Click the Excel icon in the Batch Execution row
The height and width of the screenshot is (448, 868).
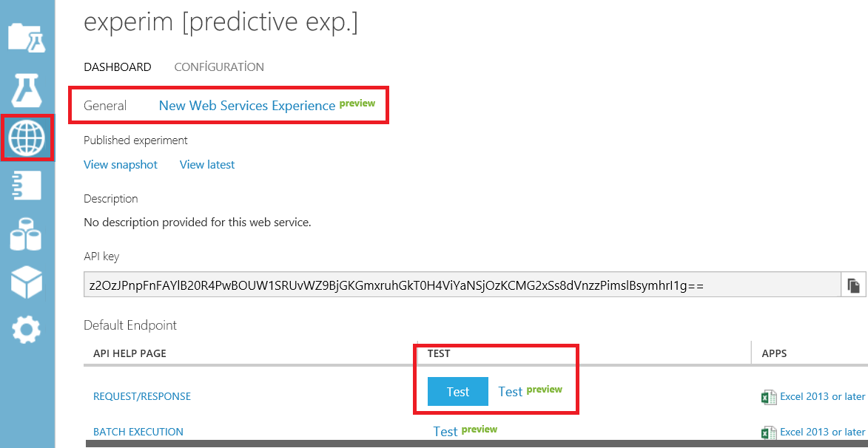[769, 432]
